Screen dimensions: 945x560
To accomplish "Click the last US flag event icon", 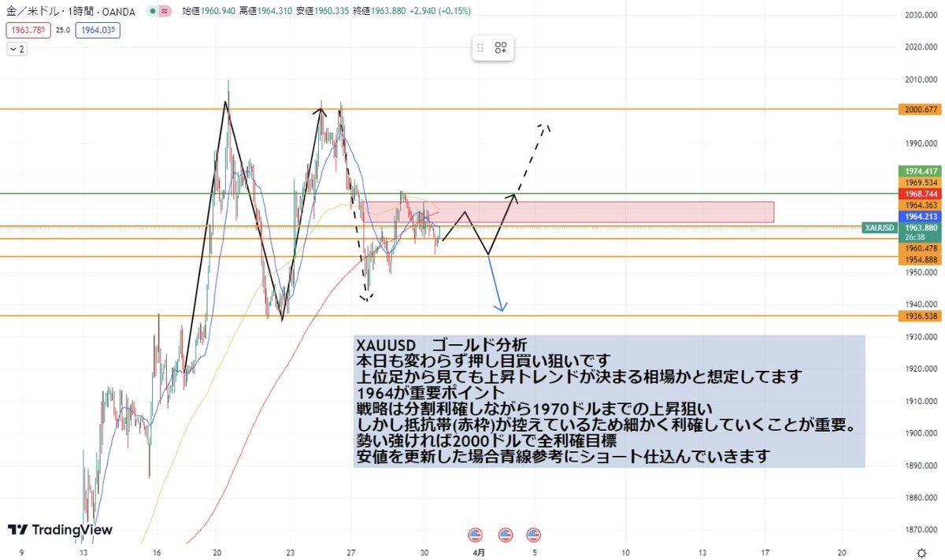I will click(534, 535).
